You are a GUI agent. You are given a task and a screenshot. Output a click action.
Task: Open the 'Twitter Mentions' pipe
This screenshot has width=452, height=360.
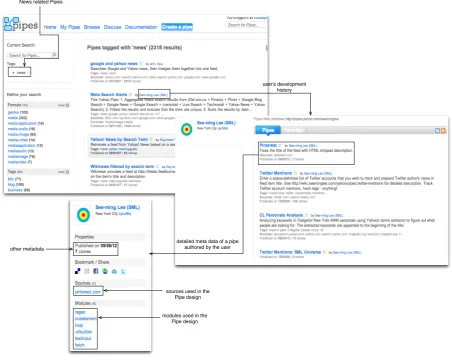click(276, 173)
